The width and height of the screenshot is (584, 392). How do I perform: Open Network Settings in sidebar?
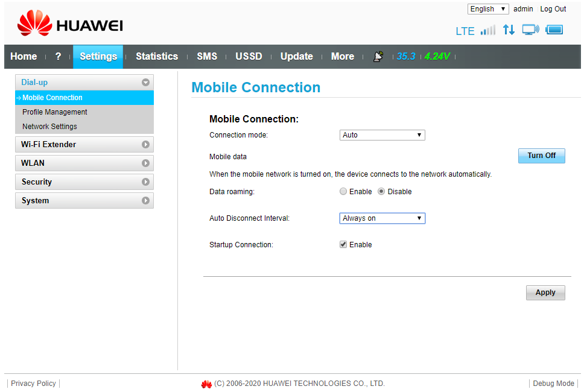click(84, 127)
